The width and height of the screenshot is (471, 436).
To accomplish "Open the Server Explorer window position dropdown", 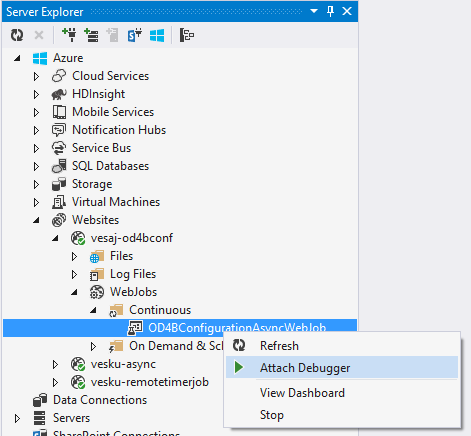I will [313, 11].
